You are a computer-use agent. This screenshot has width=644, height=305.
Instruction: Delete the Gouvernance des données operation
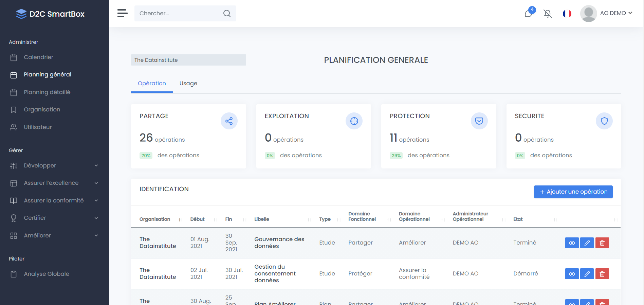click(x=602, y=243)
